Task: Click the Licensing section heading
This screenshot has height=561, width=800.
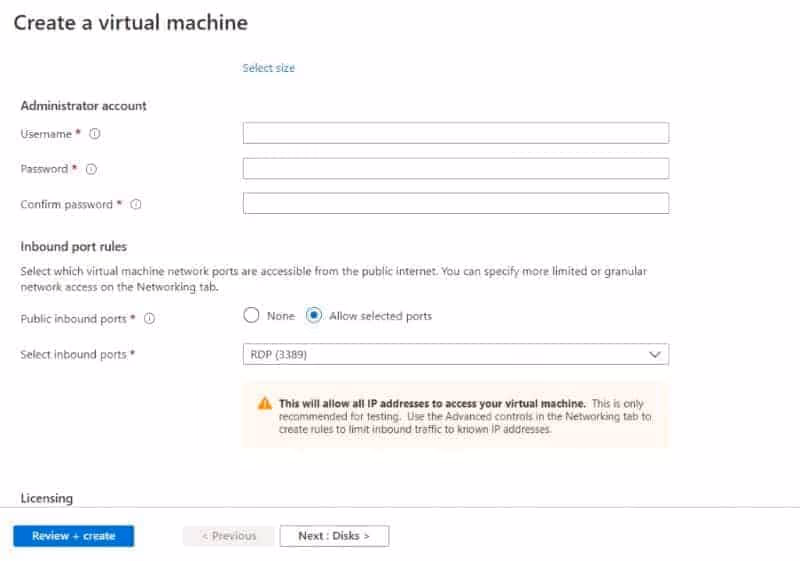Action: pyautogui.click(x=46, y=497)
